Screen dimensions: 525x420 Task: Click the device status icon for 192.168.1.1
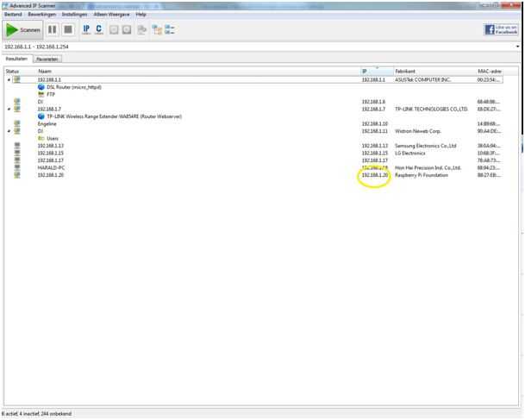pos(16,79)
